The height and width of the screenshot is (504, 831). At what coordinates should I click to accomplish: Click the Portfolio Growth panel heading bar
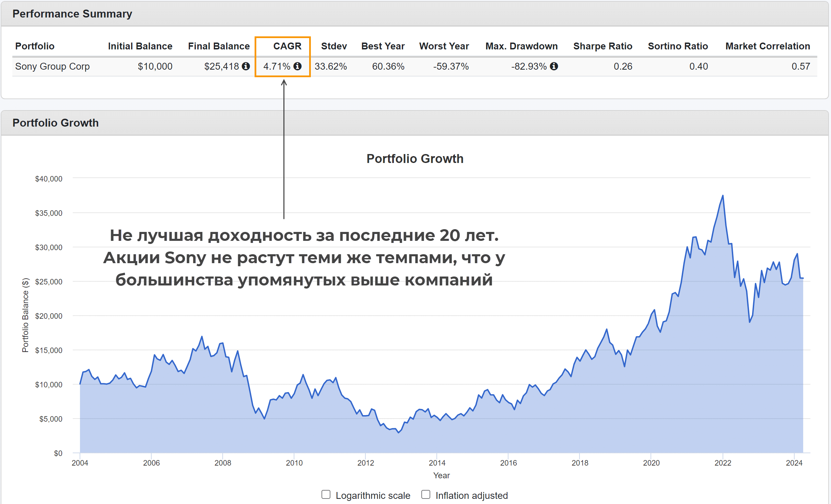[x=56, y=123]
